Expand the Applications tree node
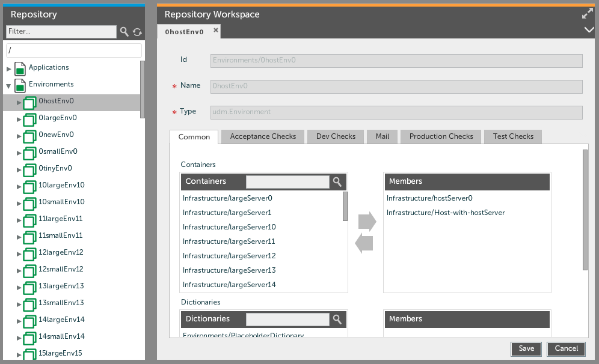Viewport: 599px width, 364px height. (9, 68)
